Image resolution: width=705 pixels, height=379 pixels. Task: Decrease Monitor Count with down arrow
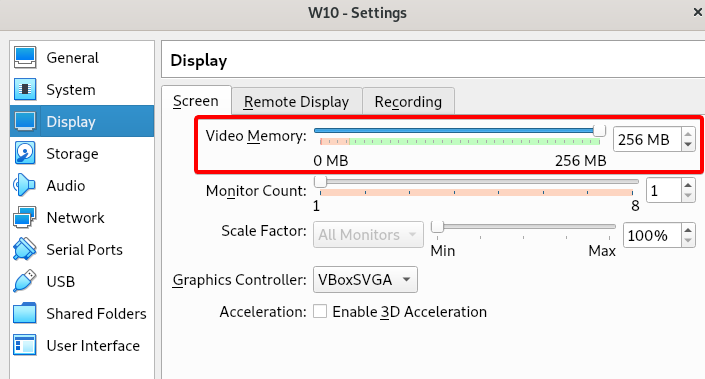click(x=688, y=196)
